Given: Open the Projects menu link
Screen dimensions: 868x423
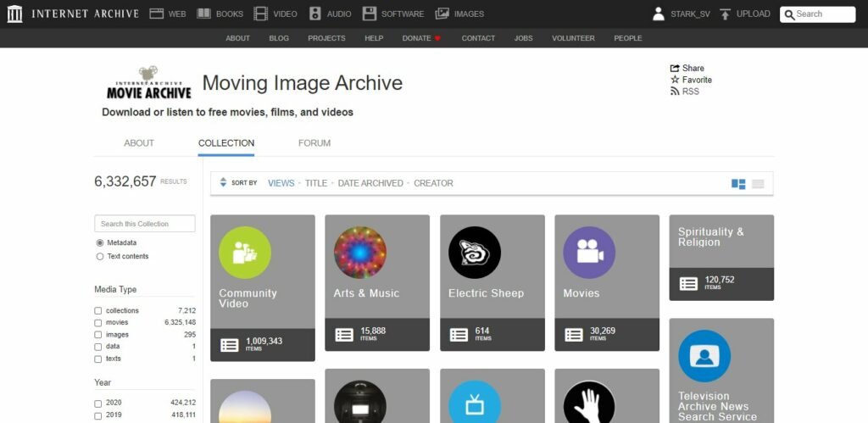Looking at the screenshot, I should (x=326, y=38).
